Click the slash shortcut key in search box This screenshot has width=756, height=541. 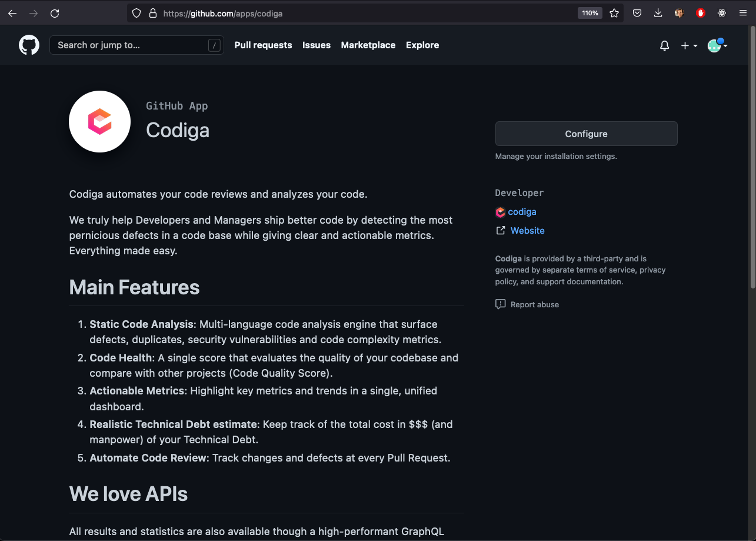(x=215, y=45)
